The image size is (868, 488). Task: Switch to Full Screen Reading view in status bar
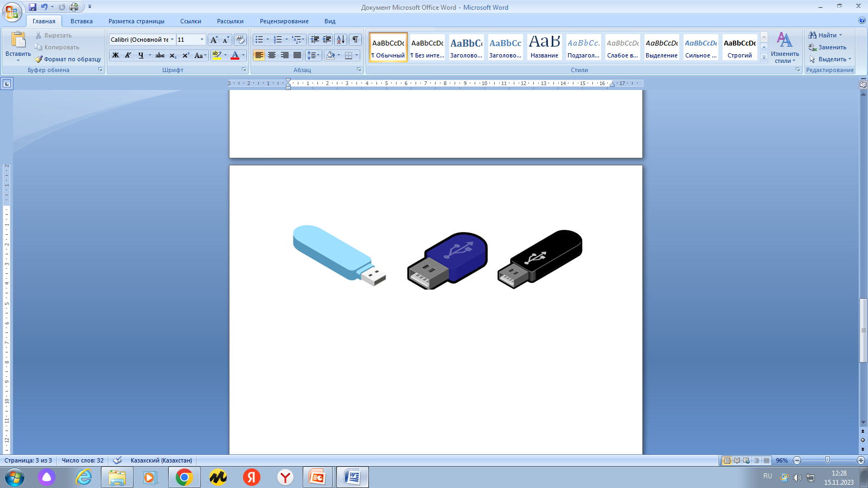click(737, 460)
